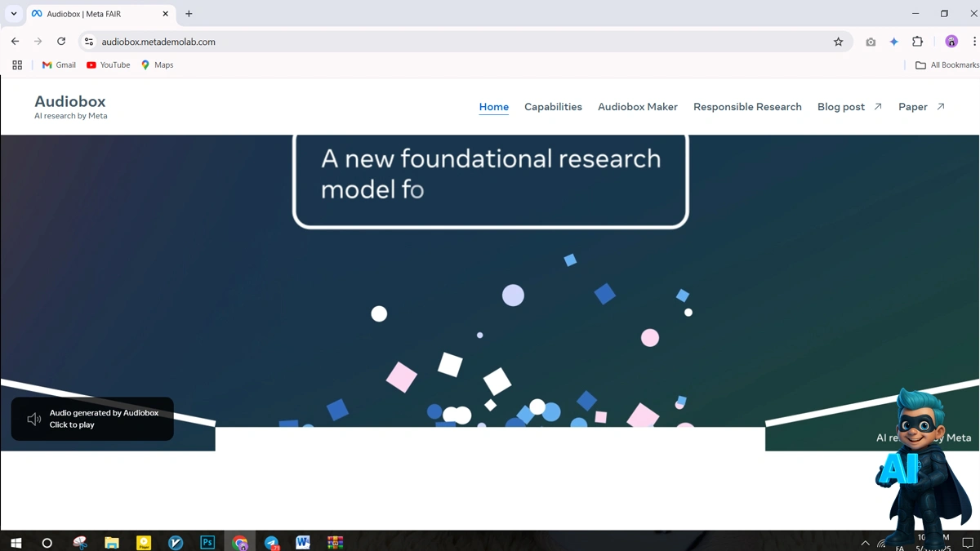Image resolution: width=980 pixels, height=551 pixels.
Task: Open Photoshop from the taskbar
Action: [207, 543]
